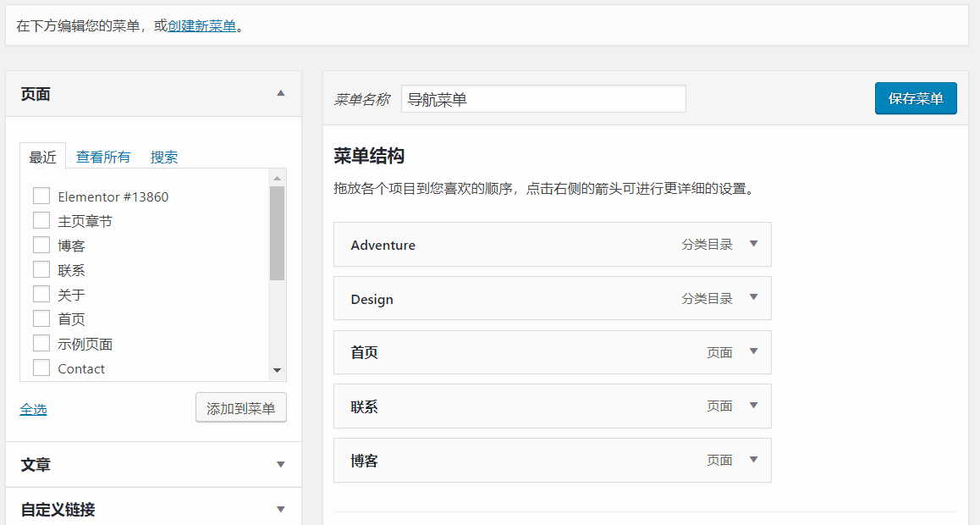Open the 首页 menu item settings arrow
Screen dimensions: 980x525
pyautogui.click(x=753, y=352)
